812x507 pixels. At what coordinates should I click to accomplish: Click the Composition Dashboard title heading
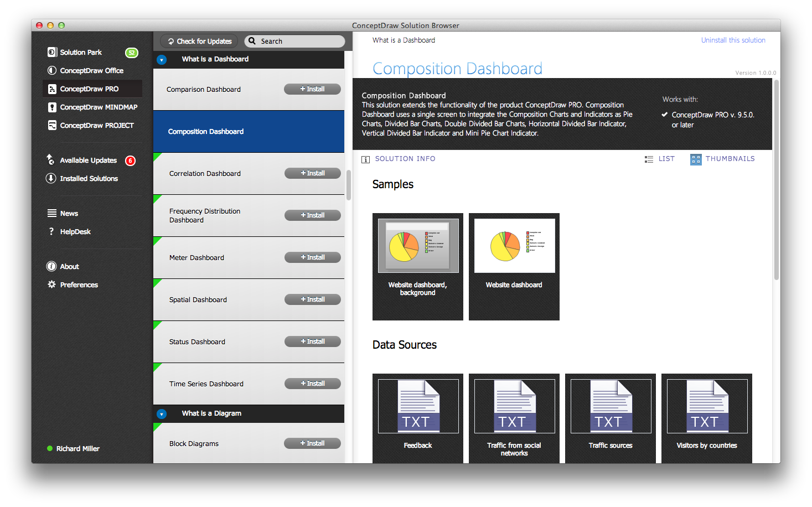pyautogui.click(x=457, y=69)
